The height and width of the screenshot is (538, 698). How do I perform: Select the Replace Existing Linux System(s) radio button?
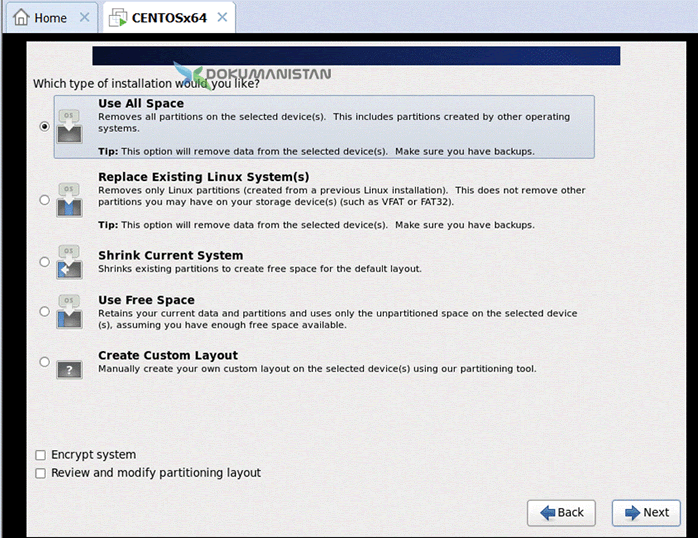point(44,200)
